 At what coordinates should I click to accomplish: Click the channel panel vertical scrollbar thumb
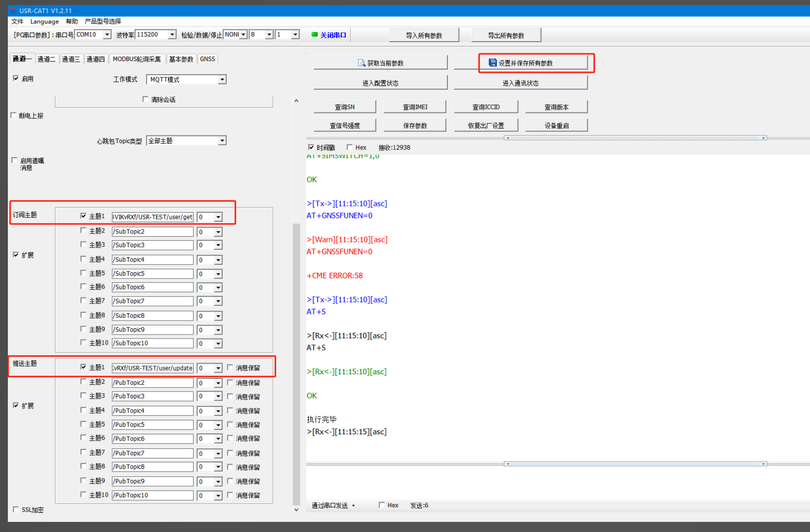pyautogui.click(x=296, y=365)
